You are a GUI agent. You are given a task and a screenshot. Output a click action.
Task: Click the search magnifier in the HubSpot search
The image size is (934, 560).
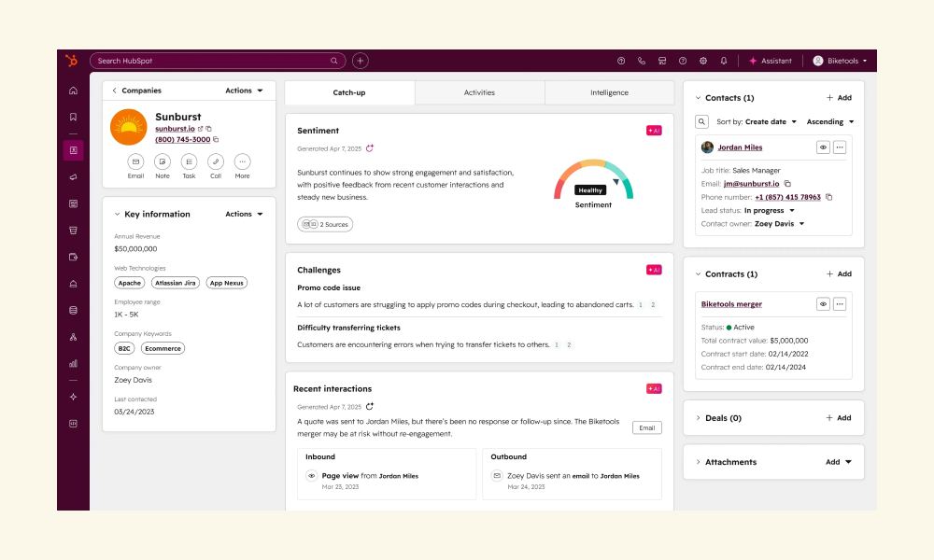334,61
